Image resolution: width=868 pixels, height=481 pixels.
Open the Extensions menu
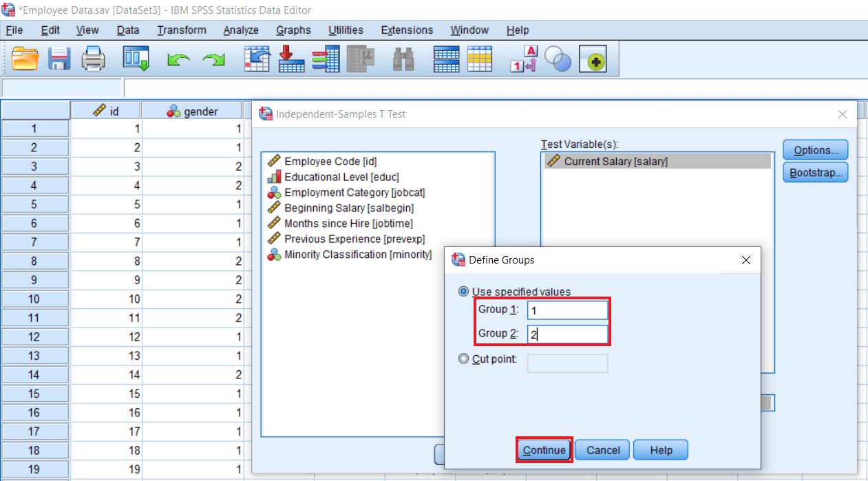407,30
